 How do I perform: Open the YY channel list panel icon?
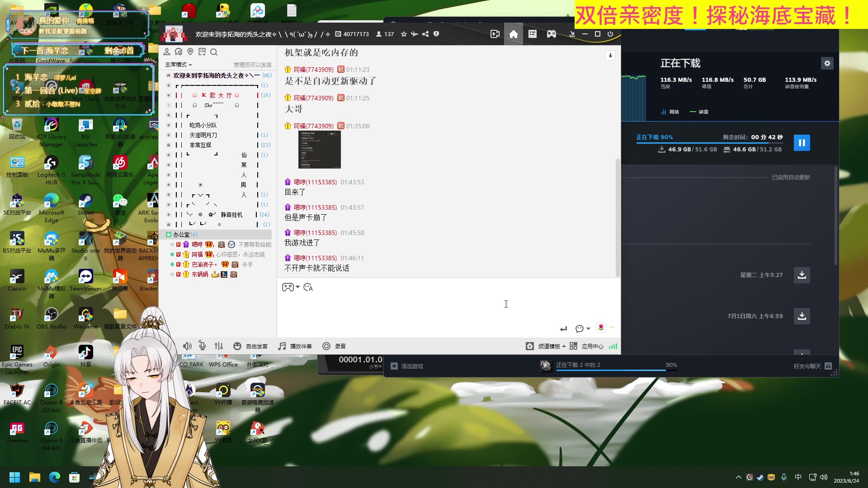point(533,34)
